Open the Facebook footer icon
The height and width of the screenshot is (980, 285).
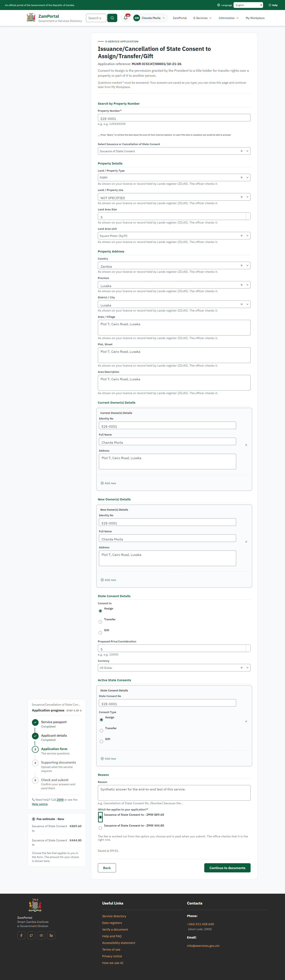21,935
